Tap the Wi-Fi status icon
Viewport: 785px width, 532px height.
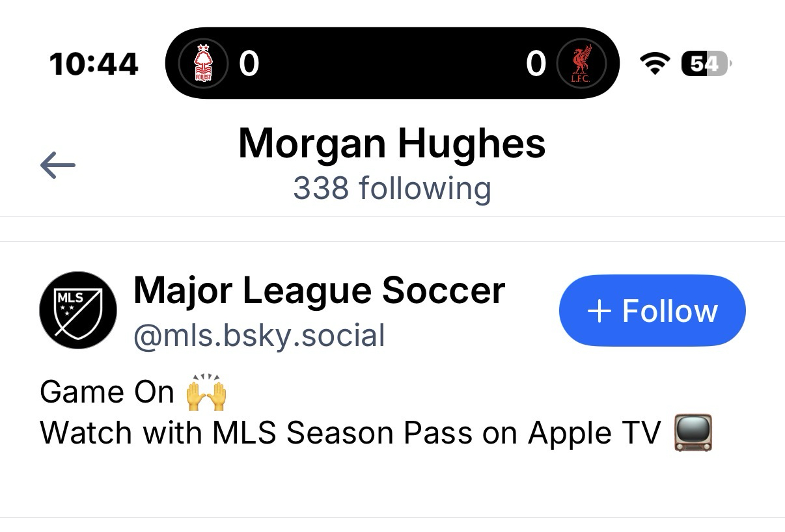655,63
